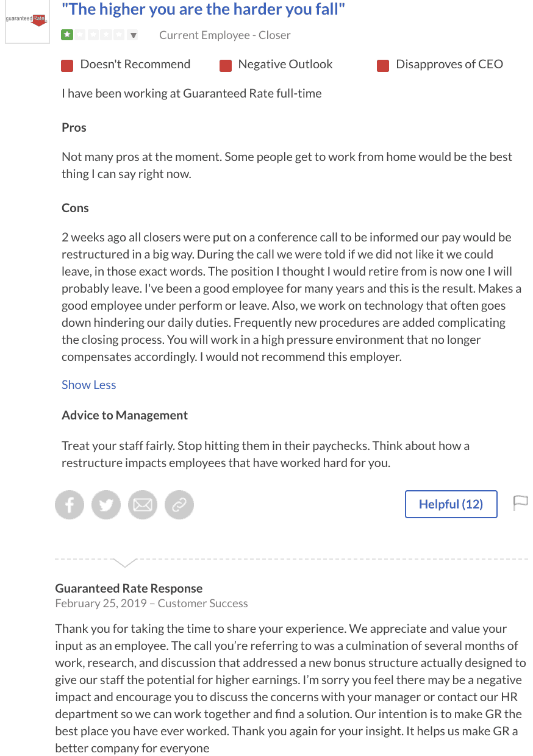The height and width of the screenshot is (756, 533).
Task: Expand the ratings breakdown dropdown arrow
Action: point(133,35)
